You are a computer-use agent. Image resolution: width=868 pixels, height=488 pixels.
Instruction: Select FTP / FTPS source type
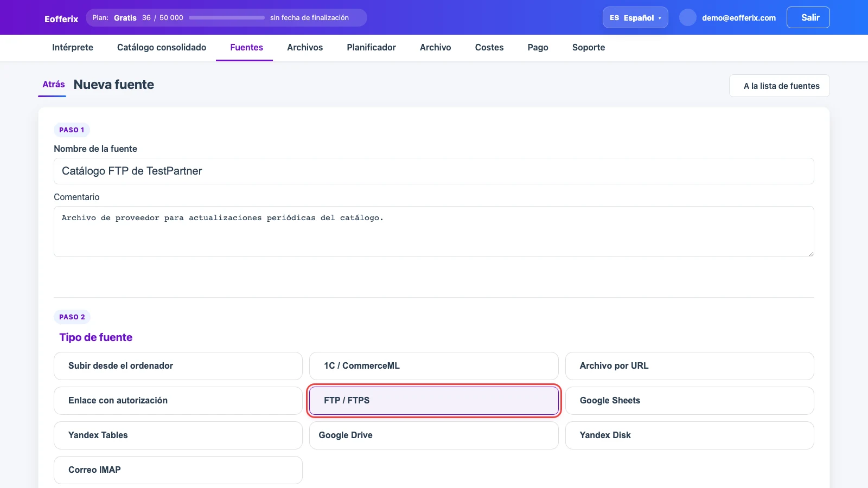(433, 401)
